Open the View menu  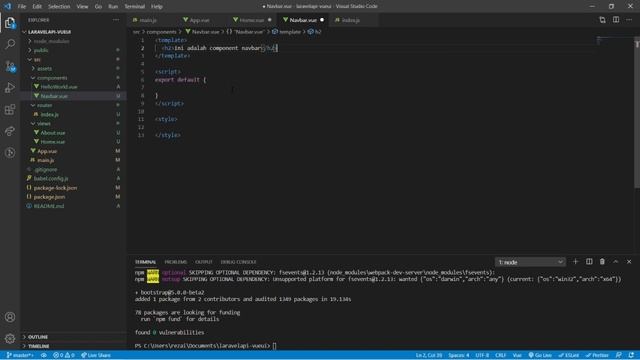pos(82,7)
